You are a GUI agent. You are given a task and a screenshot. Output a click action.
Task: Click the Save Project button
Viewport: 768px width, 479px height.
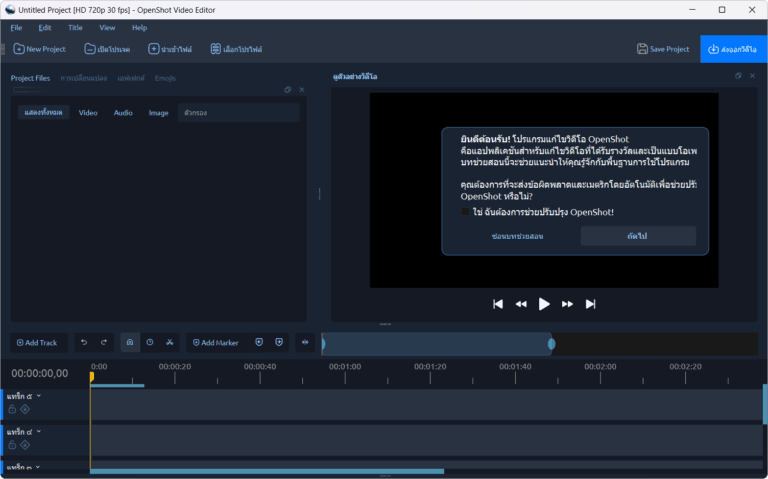pyautogui.click(x=663, y=49)
